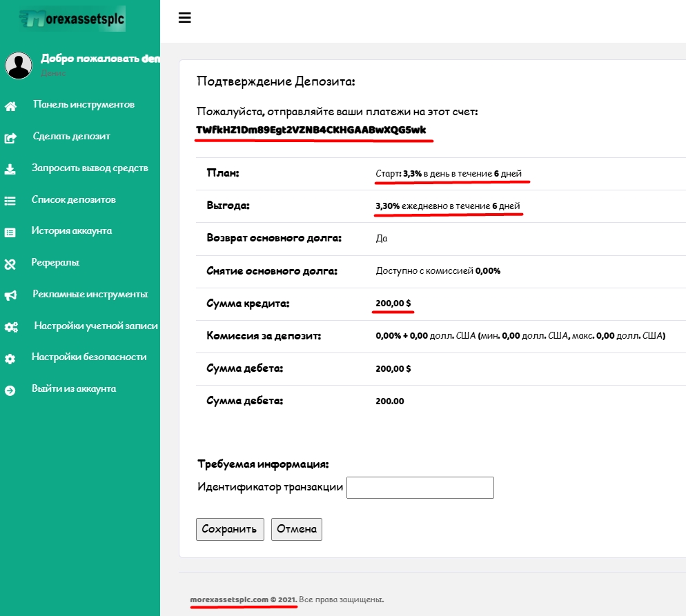This screenshot has height=616, width=686.
Task: Click the arrow icon beside Выйти из аккаунта
Action: click(10, 390)
